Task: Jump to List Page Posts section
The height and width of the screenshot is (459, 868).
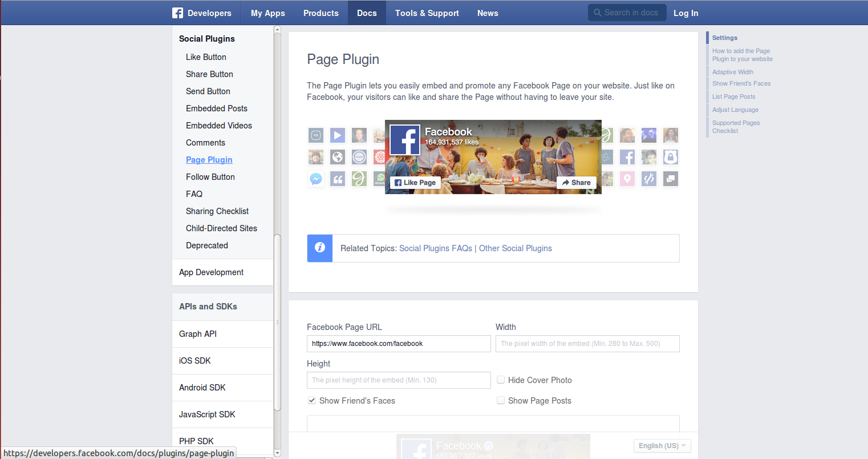Action: click(x=733, y=96)
